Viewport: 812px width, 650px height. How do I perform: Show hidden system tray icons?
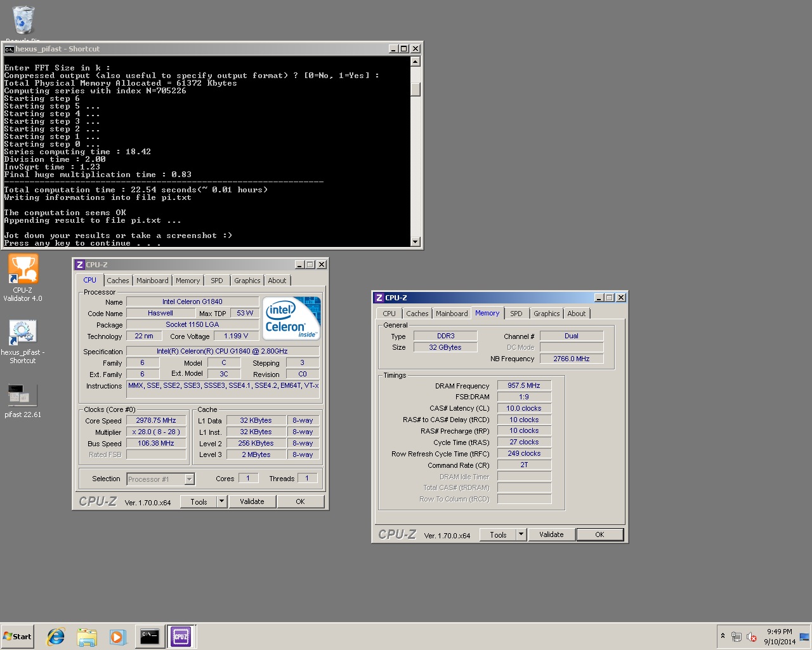[723, 636]
